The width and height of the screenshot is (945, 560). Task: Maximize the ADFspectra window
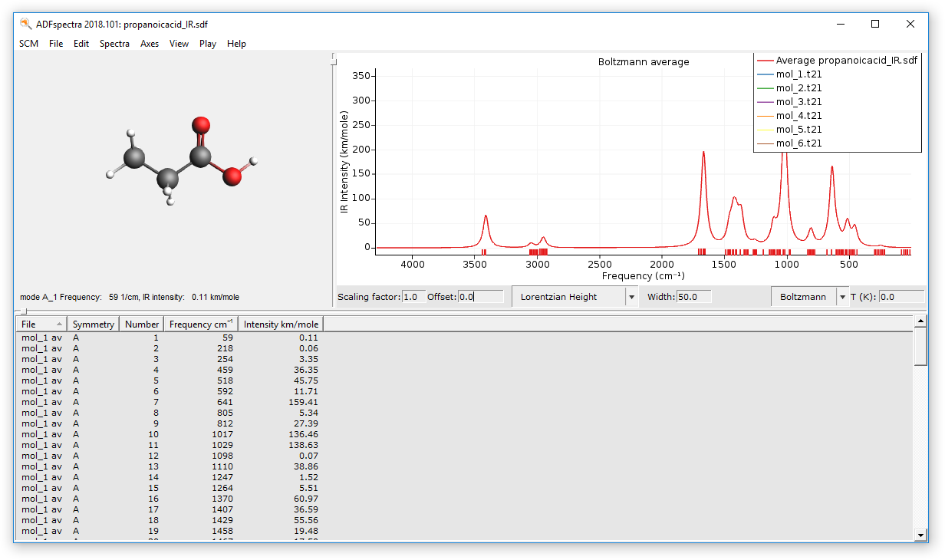tap(875, 24)
